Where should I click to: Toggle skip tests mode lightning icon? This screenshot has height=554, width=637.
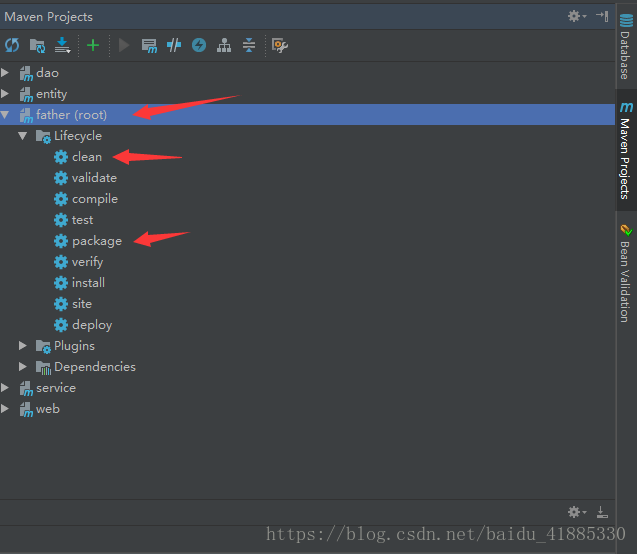pyautogui.click(x=199, y=45)
